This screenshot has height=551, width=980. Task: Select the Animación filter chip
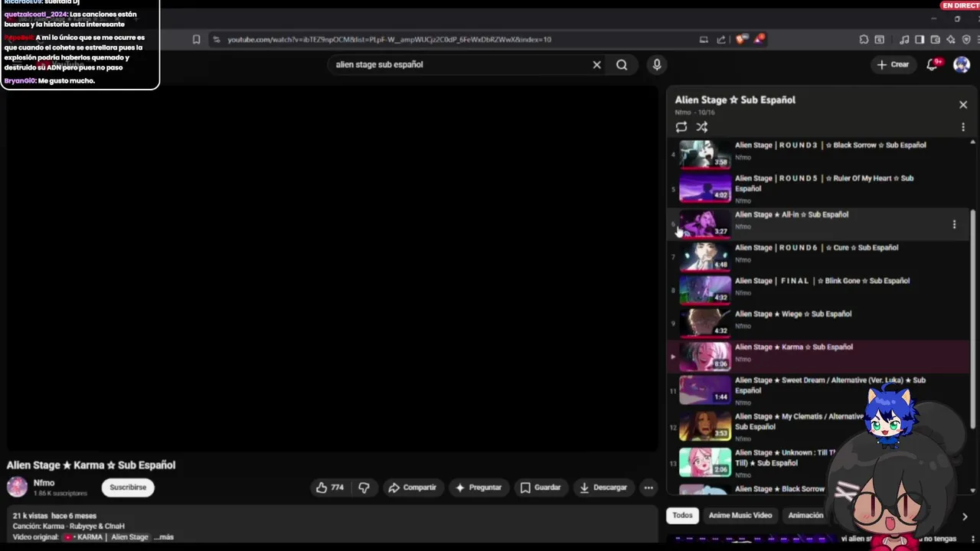[805, 516]
